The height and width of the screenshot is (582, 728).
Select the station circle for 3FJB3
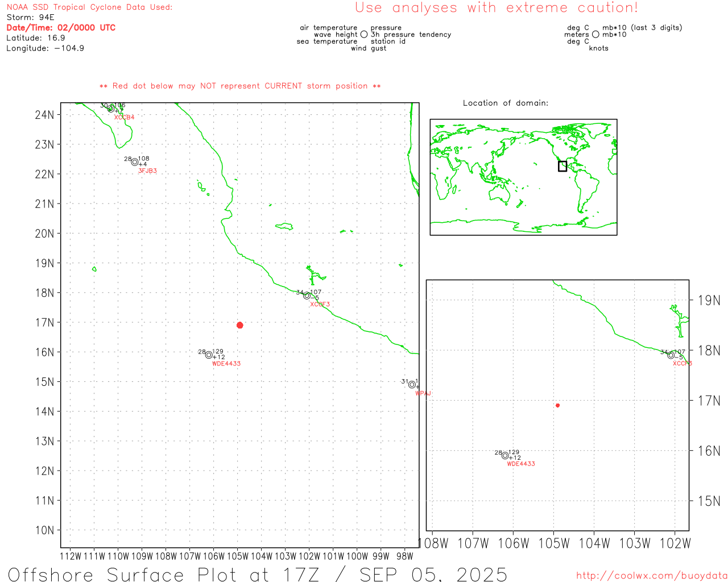tap(135, 162)
